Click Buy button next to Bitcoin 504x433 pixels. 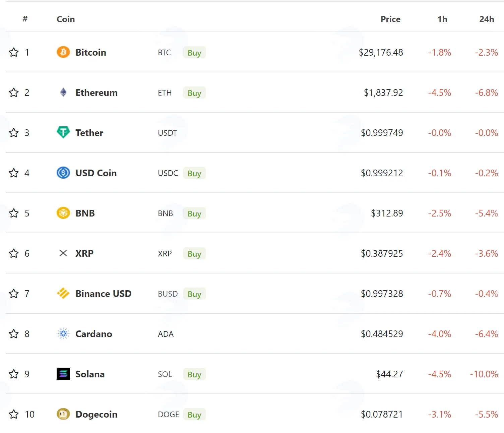194,53
